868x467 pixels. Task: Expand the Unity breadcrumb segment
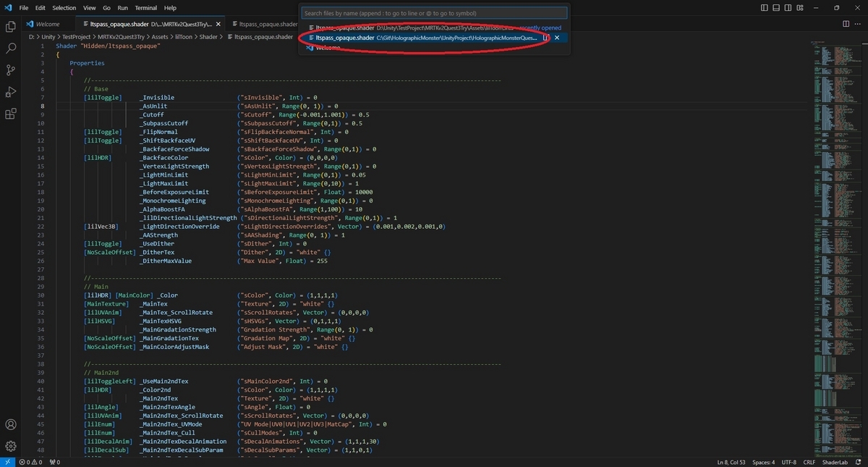coord(48,36)
